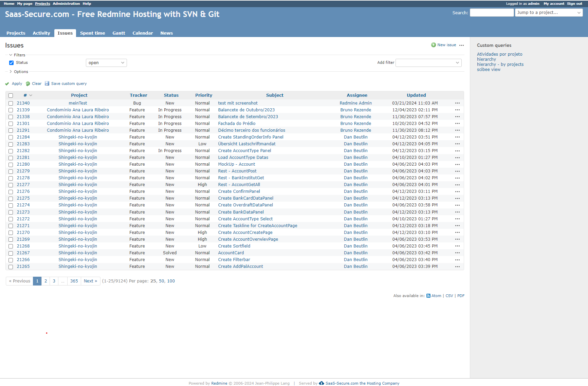Screen dimensions: 588x386
Task: Open the actions menu beside New issue
Action: tap(461, 45)
